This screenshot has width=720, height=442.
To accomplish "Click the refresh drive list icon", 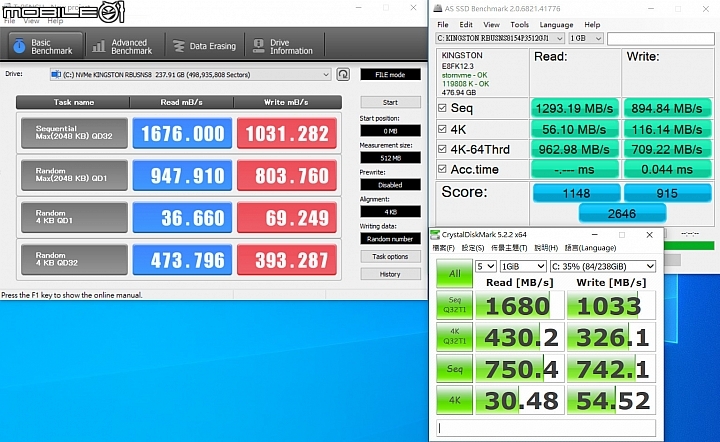I will 343,74.
